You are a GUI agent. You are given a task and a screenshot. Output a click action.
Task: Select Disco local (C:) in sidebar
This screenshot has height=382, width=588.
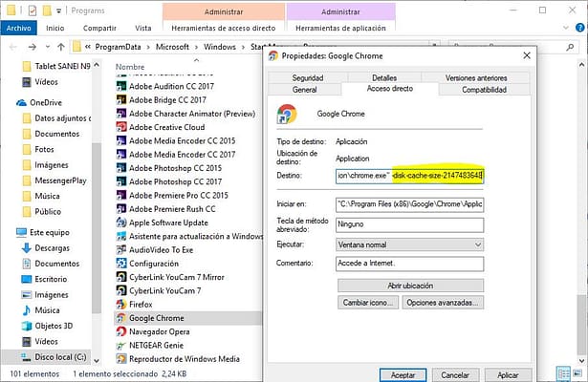tap(47, 357)
